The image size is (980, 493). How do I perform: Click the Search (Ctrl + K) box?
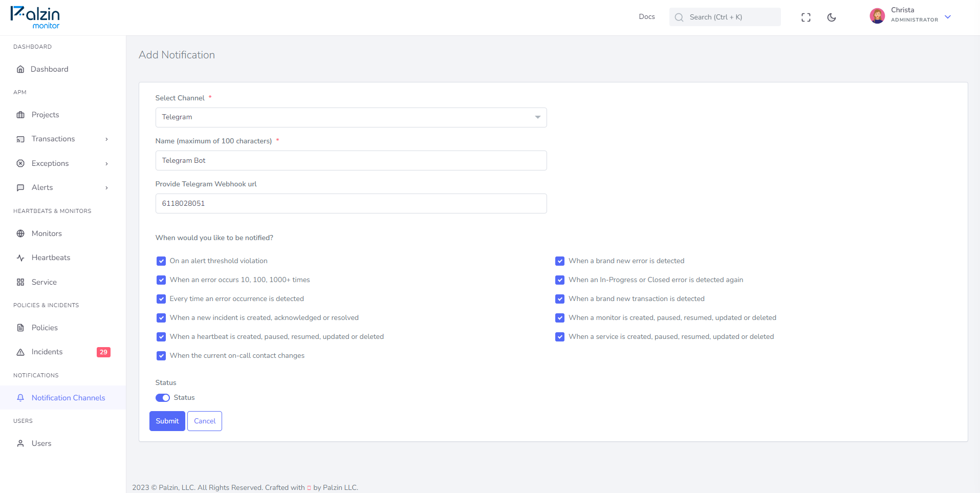725,17
